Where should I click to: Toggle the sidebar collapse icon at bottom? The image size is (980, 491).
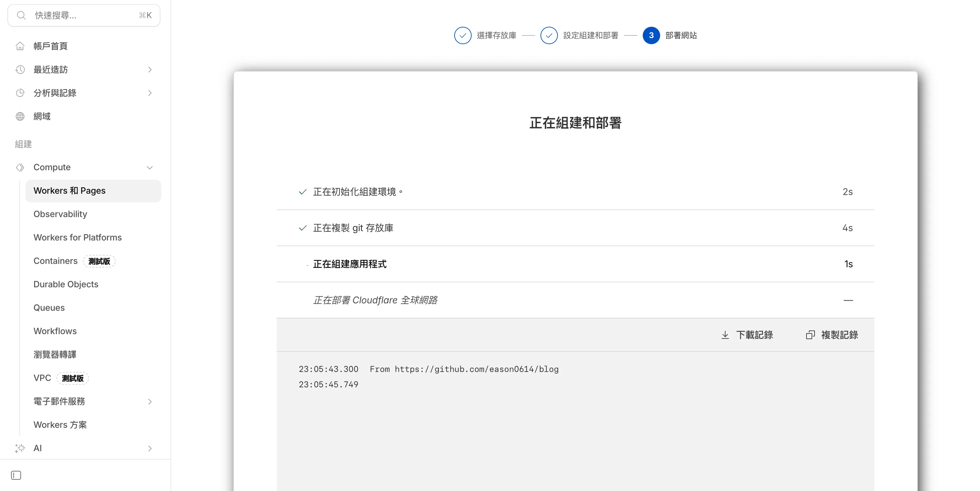point(16,475)
